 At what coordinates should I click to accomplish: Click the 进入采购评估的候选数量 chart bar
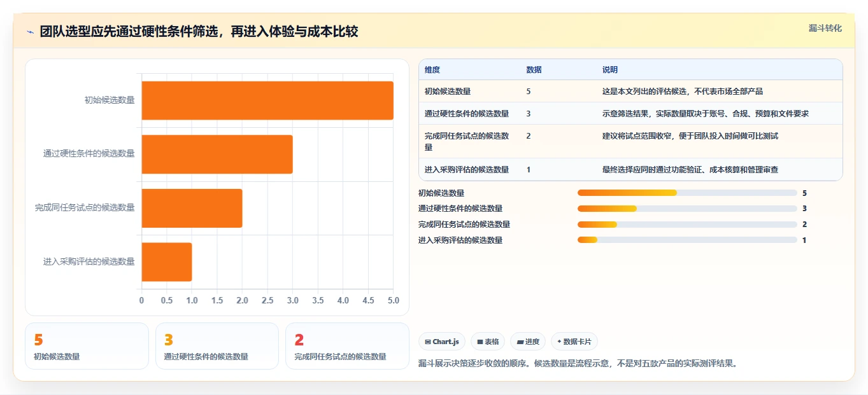coord(167,261)
